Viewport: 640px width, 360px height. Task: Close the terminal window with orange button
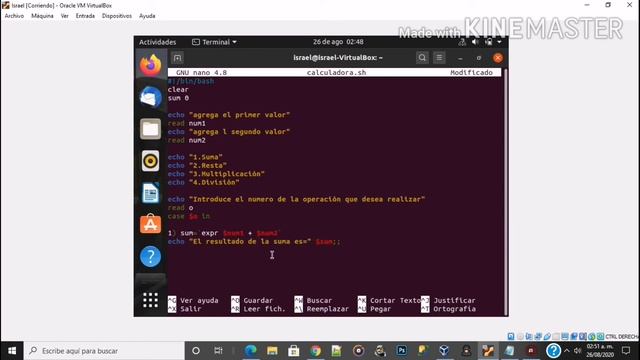point(498,58)
